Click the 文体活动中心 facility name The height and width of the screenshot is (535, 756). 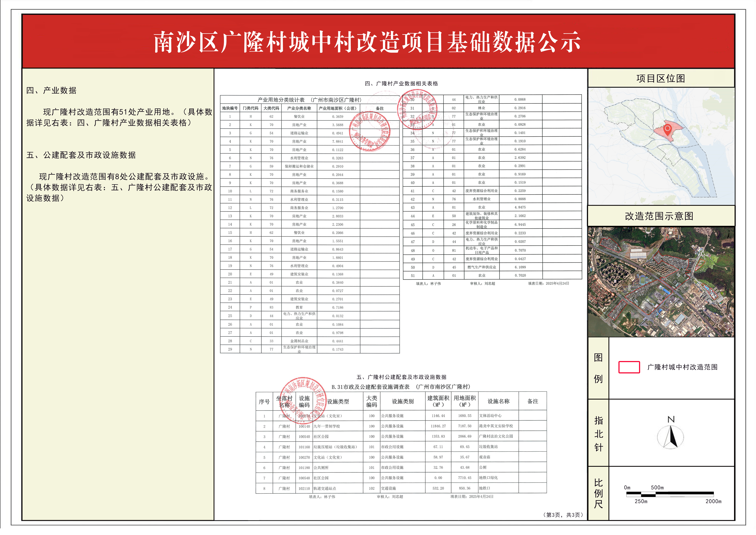(490, 416)
